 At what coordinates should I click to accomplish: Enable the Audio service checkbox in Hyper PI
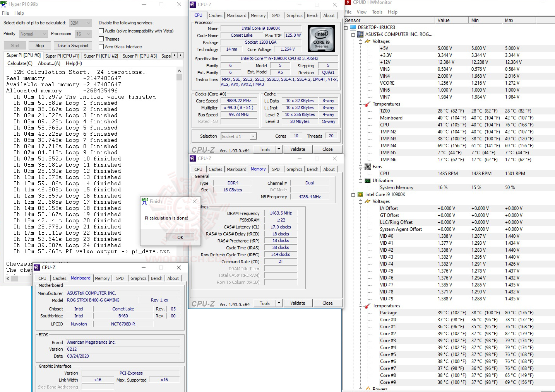point(101,31)
